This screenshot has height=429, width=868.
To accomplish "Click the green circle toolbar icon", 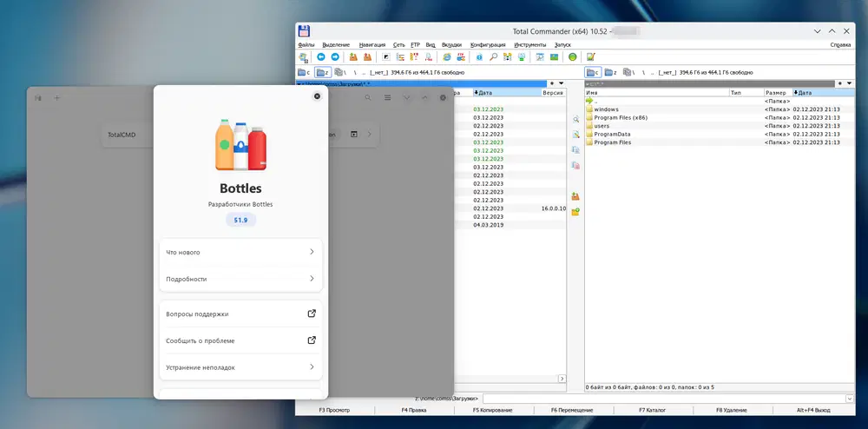I will point(572,57).
